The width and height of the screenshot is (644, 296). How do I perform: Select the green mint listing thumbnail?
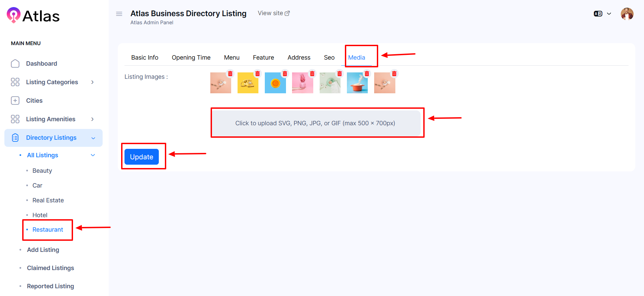point(330,83)
